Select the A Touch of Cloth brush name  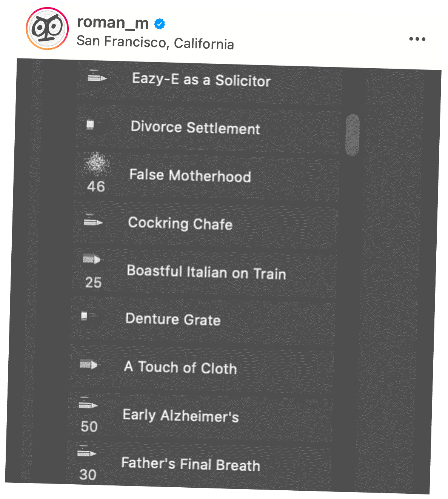[180, 367]
